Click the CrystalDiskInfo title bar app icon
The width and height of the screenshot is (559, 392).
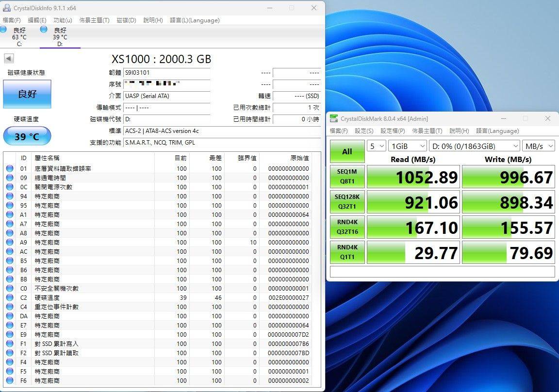point(7,8)
